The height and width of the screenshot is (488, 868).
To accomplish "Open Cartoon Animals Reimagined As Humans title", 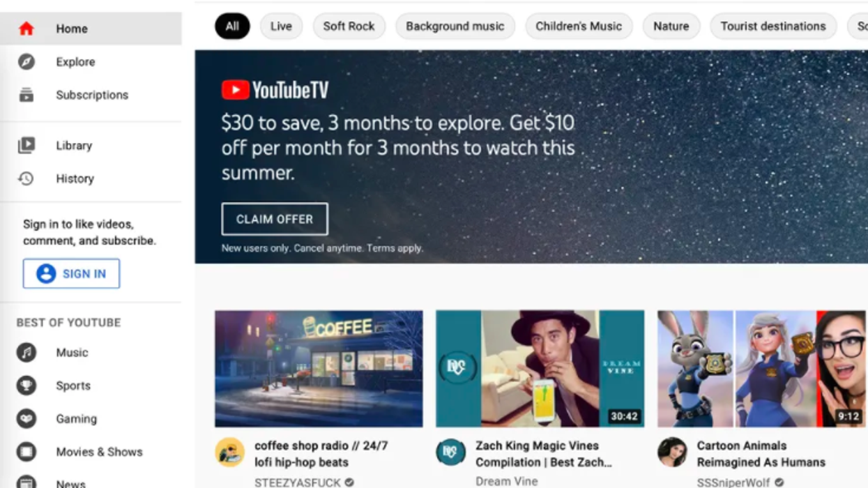I will 761,454.
